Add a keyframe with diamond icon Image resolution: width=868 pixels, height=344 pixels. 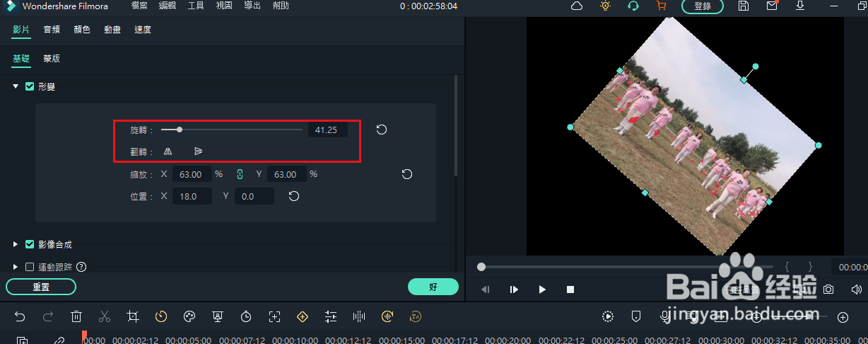(x=303, y=316)
